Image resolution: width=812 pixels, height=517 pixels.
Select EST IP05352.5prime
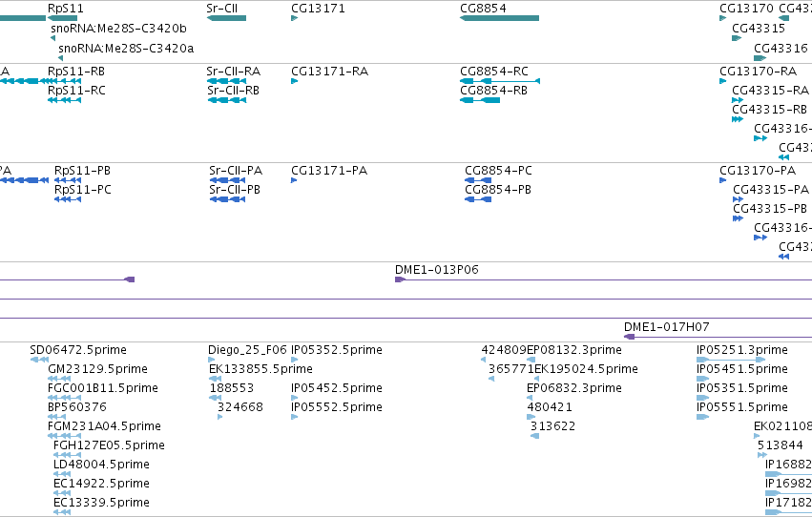337,350
